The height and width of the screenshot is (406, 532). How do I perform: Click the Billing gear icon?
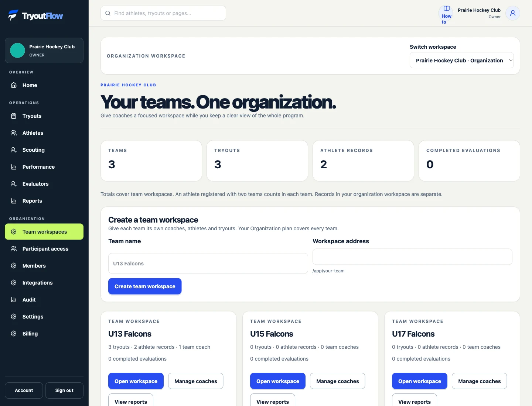point(14,334)
